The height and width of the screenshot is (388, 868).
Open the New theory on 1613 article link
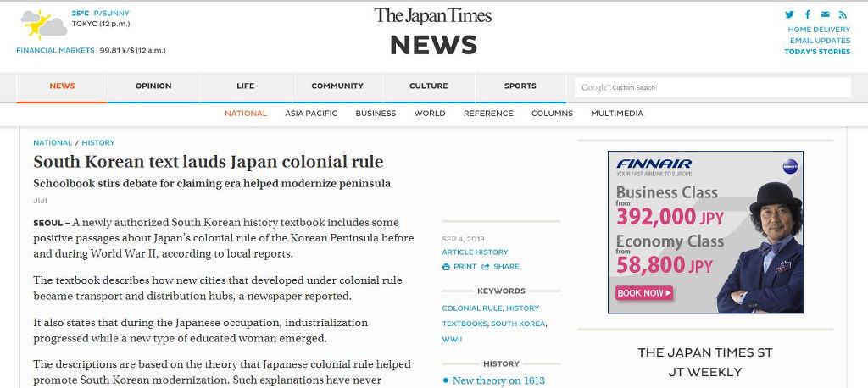498,381
